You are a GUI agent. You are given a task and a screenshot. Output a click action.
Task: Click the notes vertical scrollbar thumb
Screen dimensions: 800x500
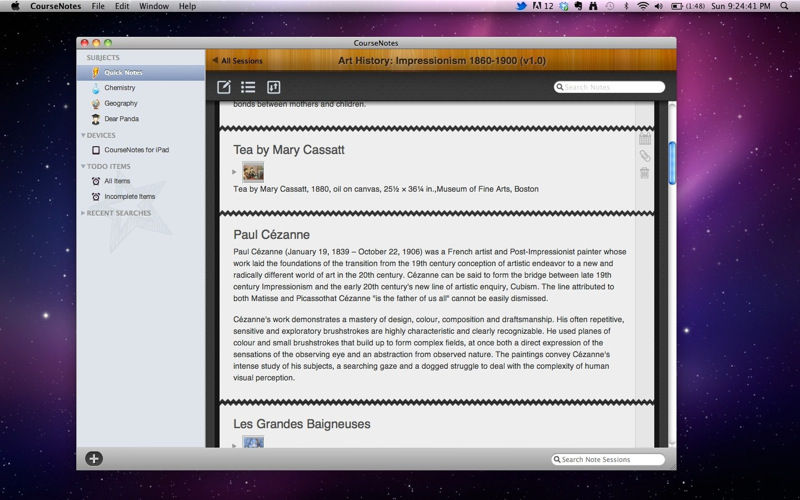pos(672,163)
